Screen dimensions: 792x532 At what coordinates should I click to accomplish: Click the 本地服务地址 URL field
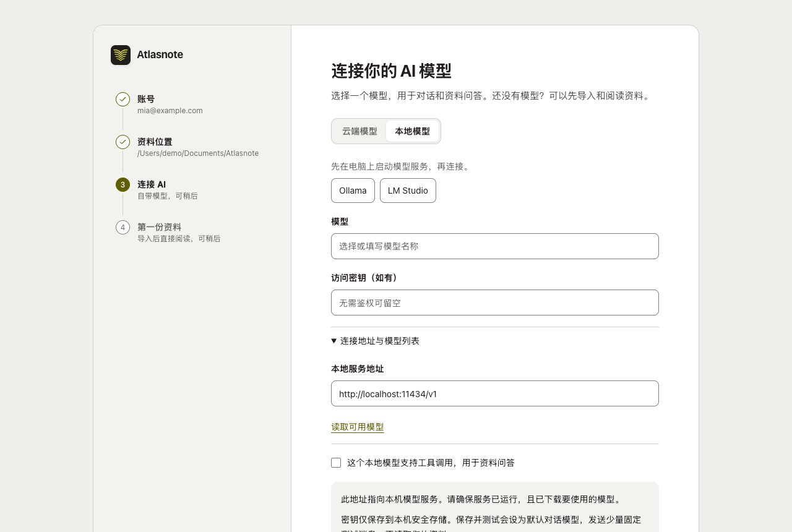495,393
